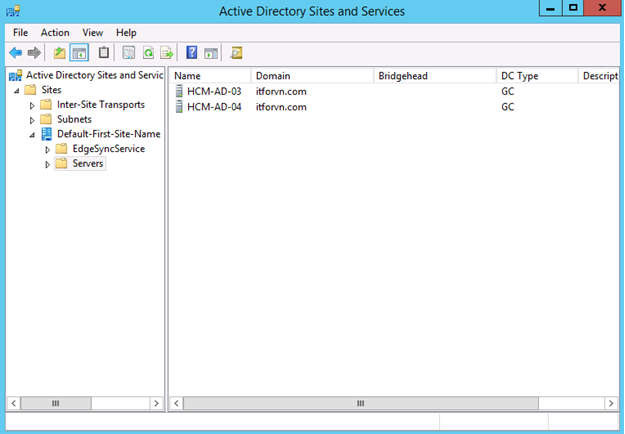Click the blue Help question mark icon
This screenshot has height=434, width=625.
(x=192, y=52)
